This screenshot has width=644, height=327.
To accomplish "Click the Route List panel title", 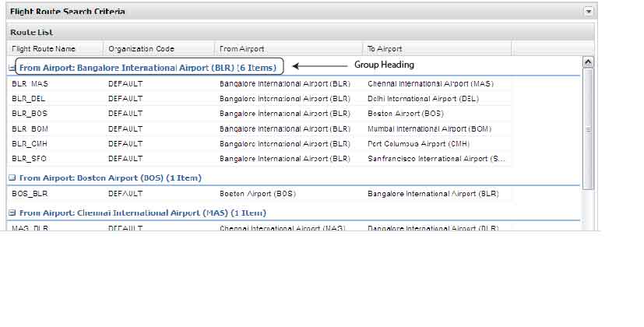I will pos(32,32).
